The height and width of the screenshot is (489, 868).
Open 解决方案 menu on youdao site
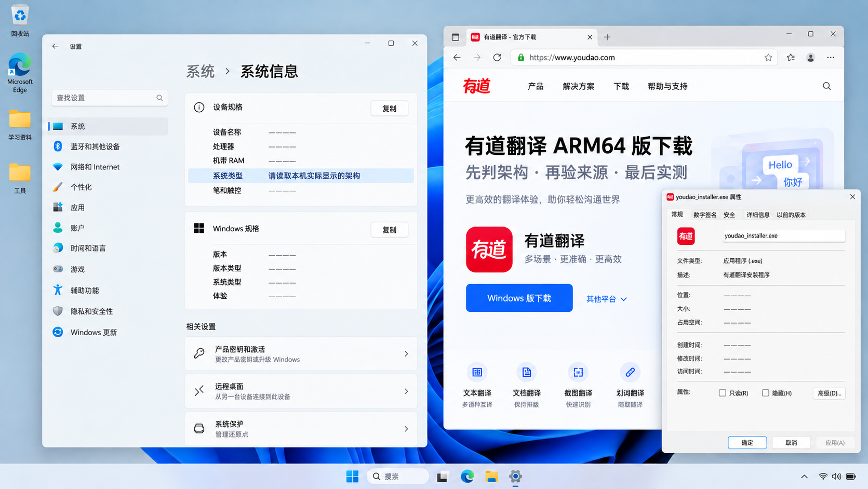pyautogui.click(x=578, y=86)
